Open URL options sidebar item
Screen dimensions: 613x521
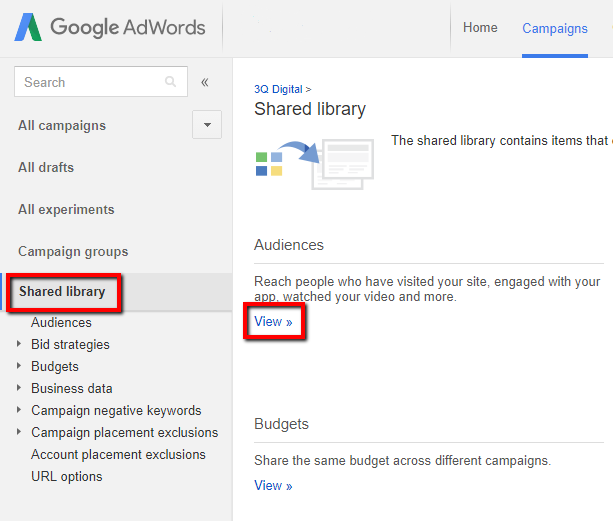[x=67, y=476]
